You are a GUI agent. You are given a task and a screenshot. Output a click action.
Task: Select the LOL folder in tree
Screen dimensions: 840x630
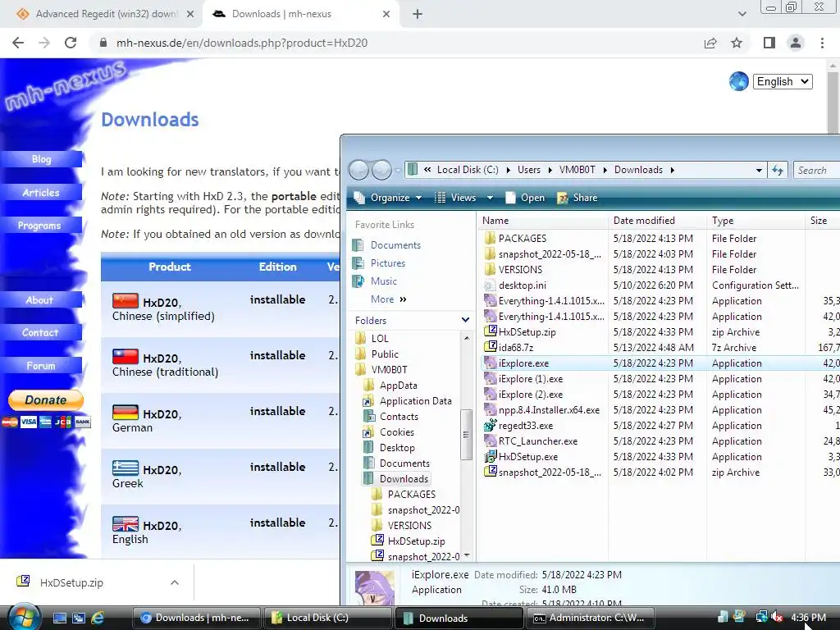(x=380, y=339)
